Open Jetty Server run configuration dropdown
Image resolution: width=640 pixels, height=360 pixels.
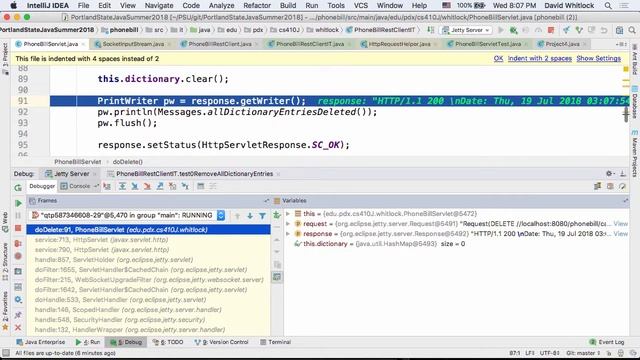[467, 30]
